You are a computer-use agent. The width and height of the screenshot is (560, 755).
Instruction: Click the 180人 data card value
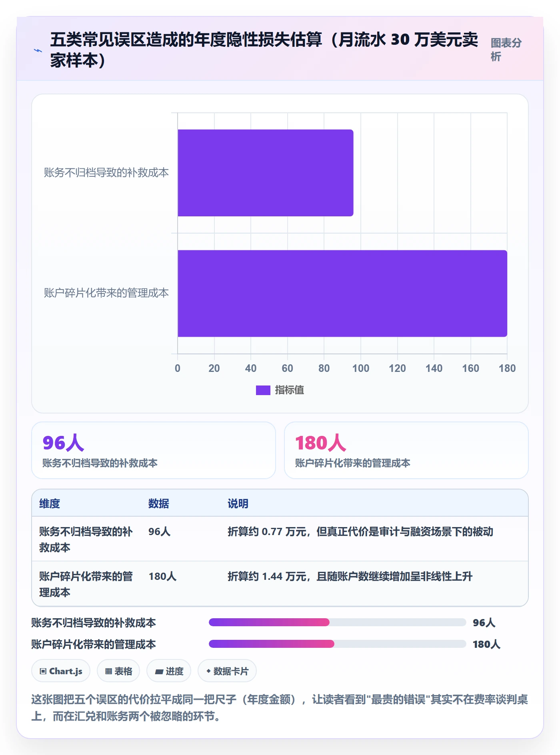(320, 443)
